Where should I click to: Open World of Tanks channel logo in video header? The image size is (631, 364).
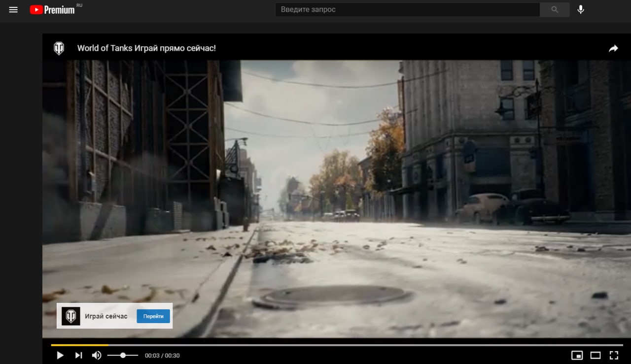[59, 48]
